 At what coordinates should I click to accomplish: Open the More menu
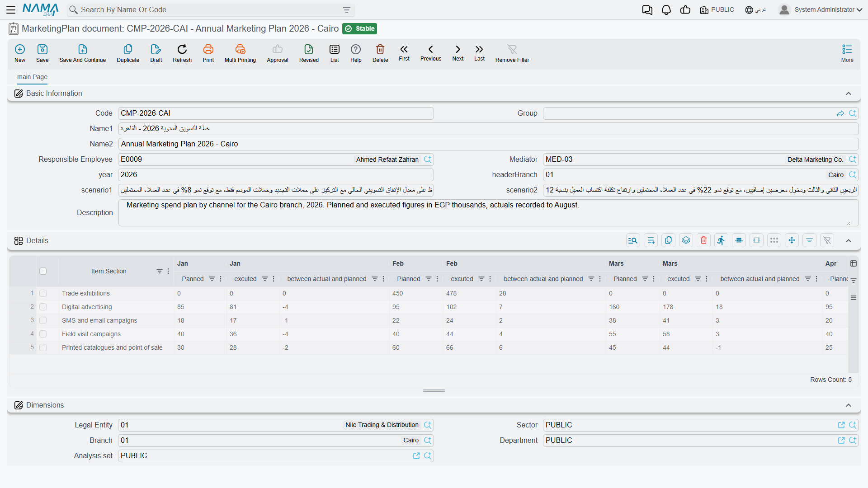(847, 53)
